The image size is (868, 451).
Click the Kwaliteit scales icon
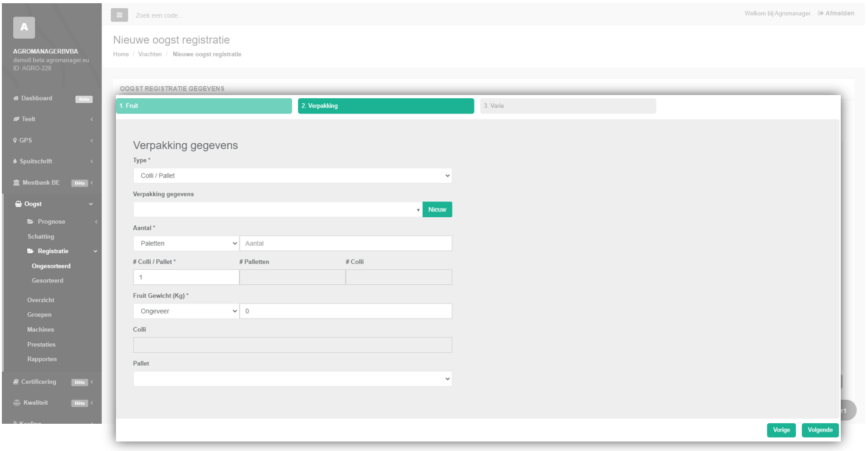[x=16, y=403]
